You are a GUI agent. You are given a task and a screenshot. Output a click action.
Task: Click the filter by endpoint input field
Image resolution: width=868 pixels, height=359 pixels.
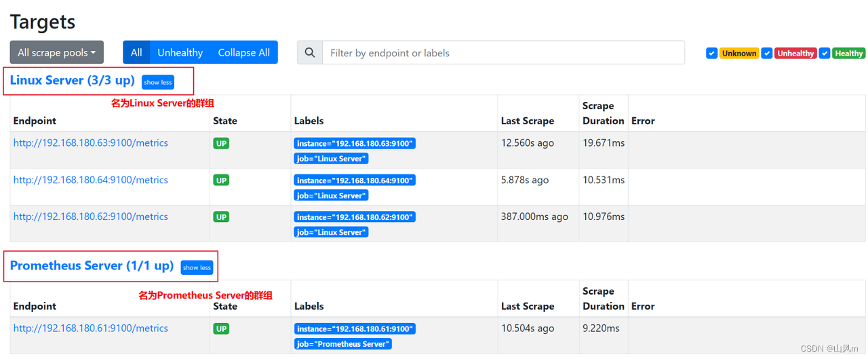503,53
